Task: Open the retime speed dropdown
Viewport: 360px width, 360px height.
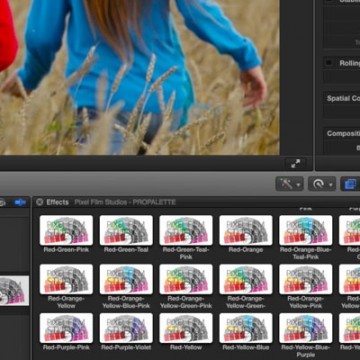Action: pos(322,184)
